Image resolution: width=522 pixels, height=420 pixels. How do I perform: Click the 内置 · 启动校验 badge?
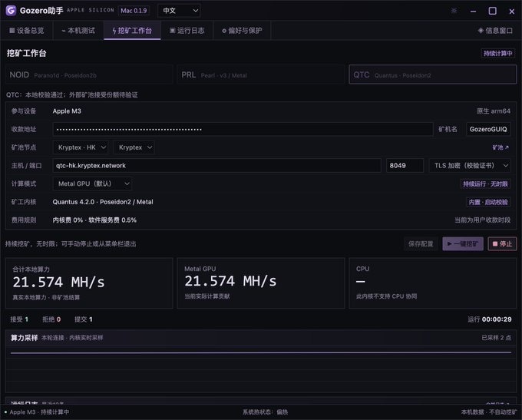(x=488, y=202)
